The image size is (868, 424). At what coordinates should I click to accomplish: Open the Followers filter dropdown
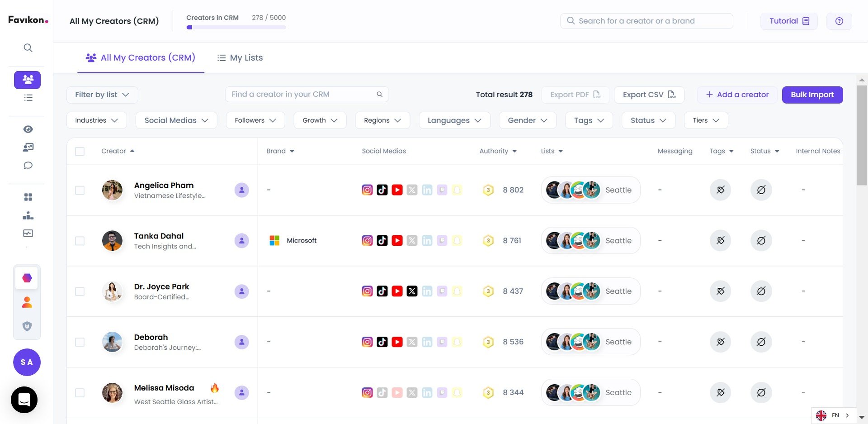click(x=255, y=120)
